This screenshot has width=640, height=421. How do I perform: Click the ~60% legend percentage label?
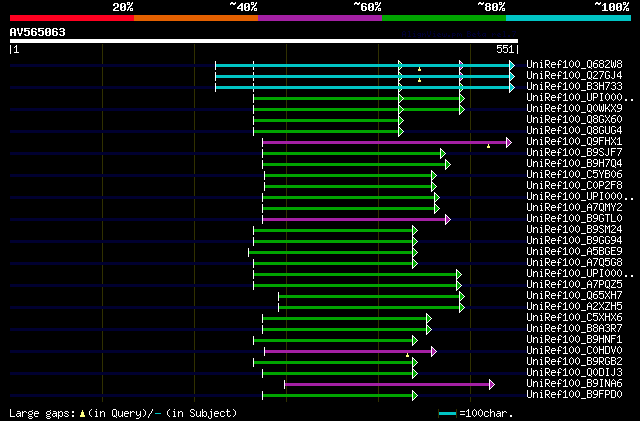[367, 7]
